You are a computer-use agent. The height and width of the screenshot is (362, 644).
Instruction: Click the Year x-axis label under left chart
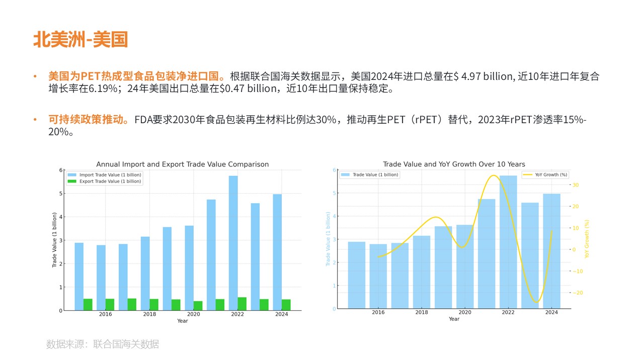[x=182, y=321]
